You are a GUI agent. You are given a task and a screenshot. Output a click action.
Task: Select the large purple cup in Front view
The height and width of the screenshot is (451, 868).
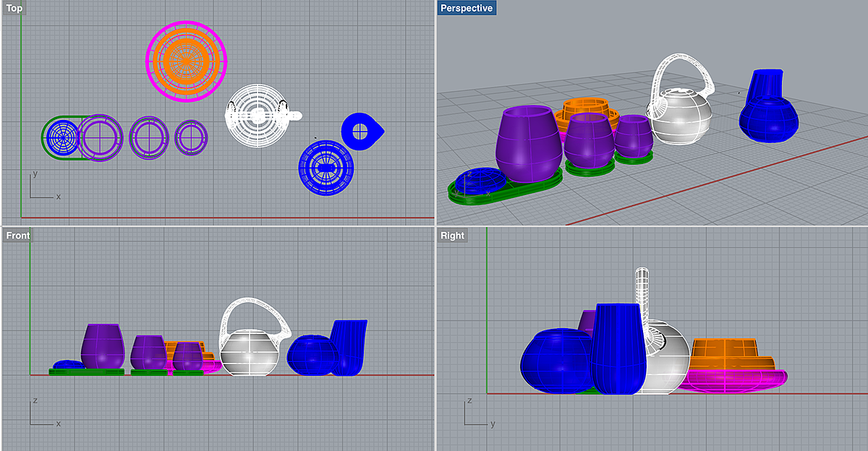[102, 347]
